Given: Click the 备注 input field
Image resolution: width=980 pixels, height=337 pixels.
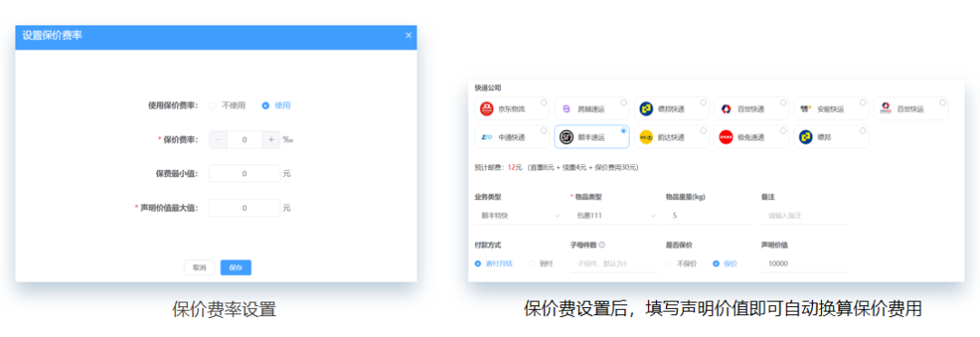Looking at the screenshot, I should (805, 215).
